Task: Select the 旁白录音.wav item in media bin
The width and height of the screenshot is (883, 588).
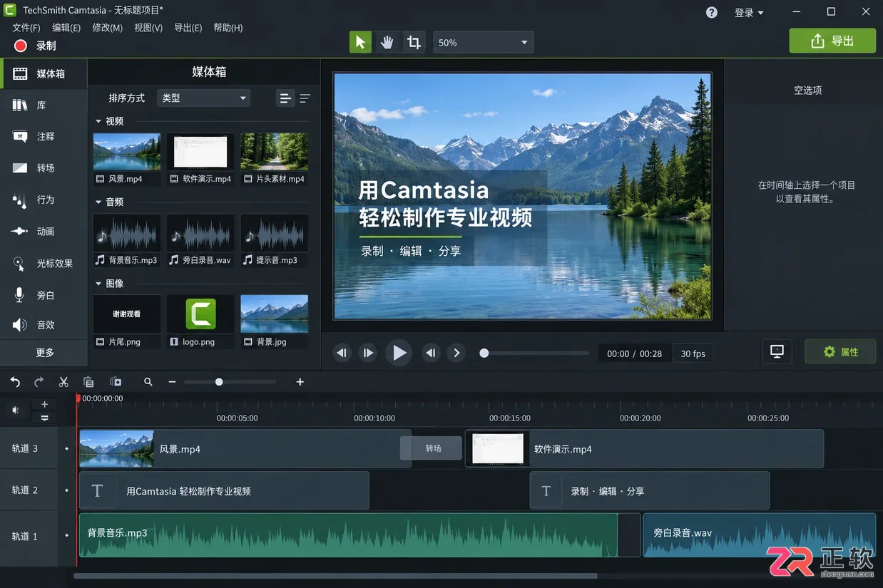Action: pos(200,241)
